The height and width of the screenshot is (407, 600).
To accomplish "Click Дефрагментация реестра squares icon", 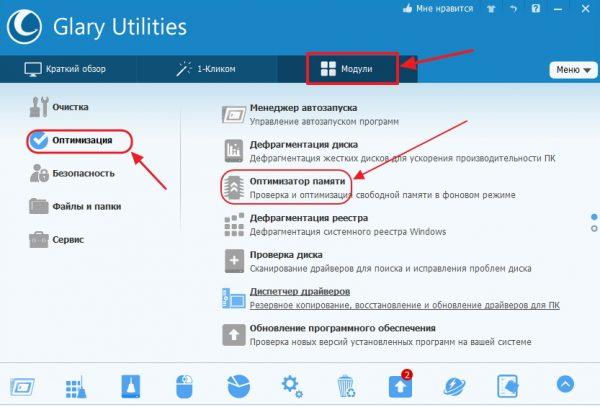I will [234, 225].
